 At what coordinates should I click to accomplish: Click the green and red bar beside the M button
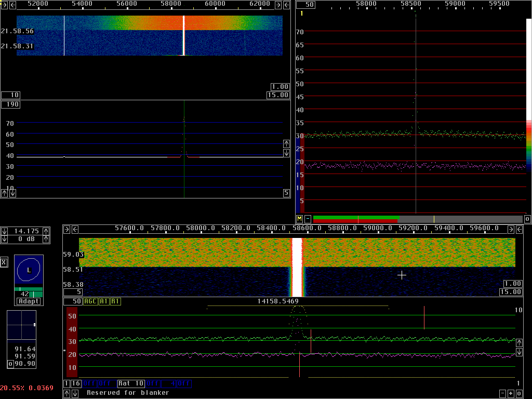click(x=356, y=219)
